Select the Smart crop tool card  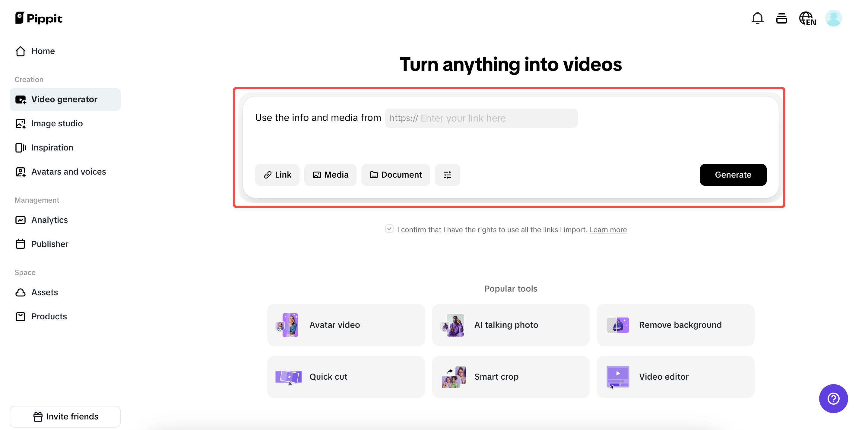click(x=510, y=376)
